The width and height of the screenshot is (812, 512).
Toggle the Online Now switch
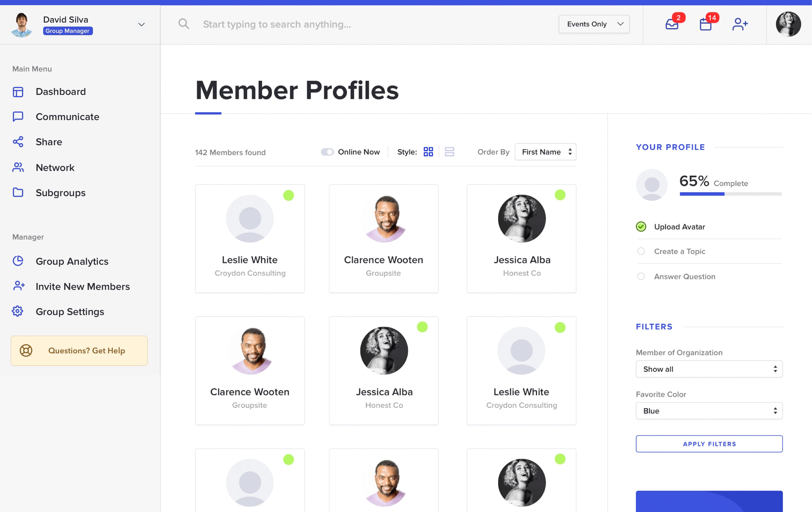tap(327, 152)
